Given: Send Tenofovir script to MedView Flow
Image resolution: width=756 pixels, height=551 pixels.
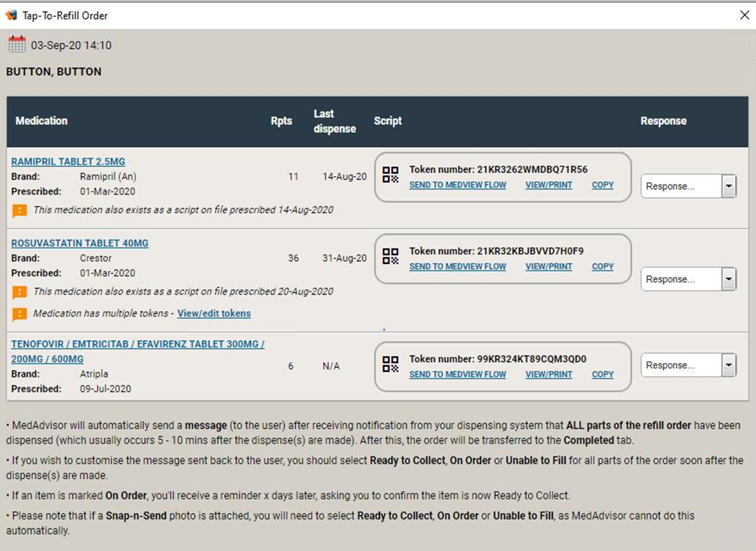Looking at the screenshot, I should tap(458, 374).
